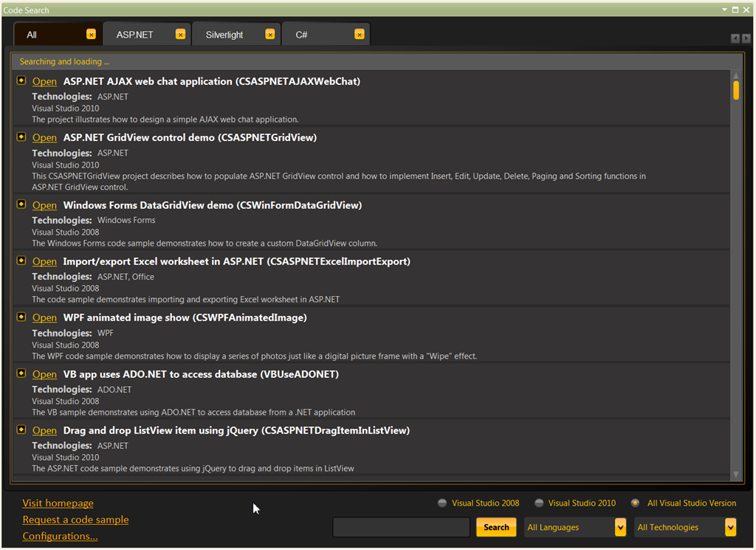The height and width of the screenshot is (550, 756).
Task: Select the Visual Studio 2010 radio button
Action: (539, 503)
